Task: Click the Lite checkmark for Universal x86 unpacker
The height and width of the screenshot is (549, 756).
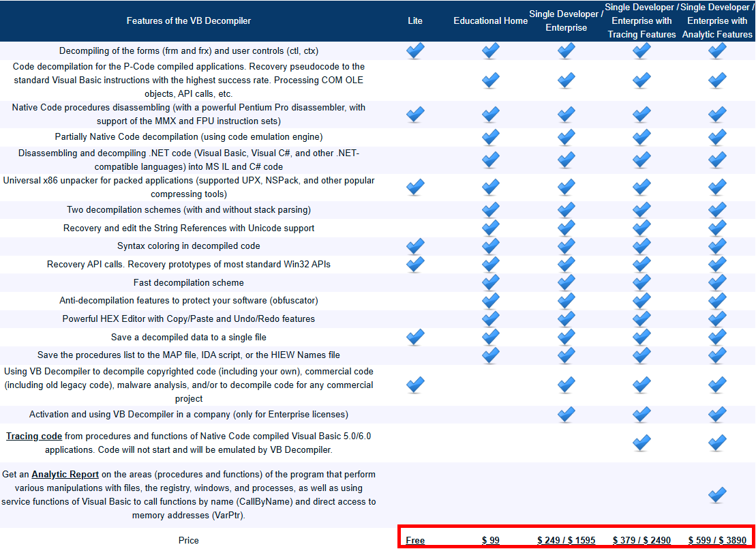Action: click(x=415, y=187)
